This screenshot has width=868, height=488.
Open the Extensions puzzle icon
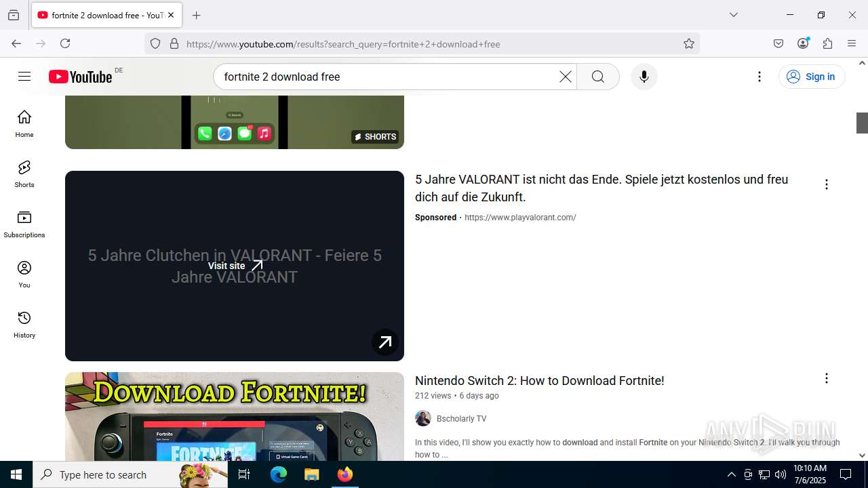click(827, 43)
